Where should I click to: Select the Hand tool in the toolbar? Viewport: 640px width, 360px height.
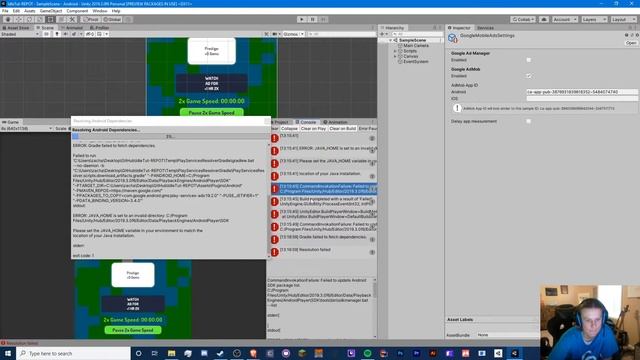pyautogui.click(x=8, y=19)
